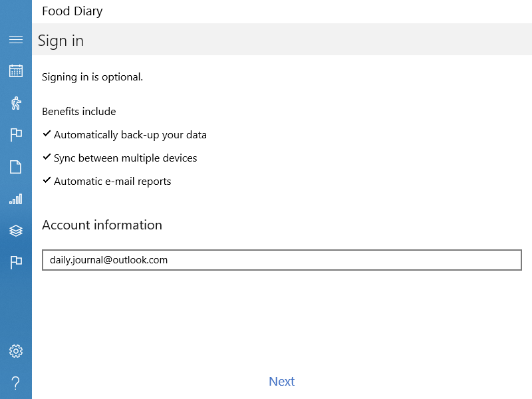The width and height of the screenshot is (532, 399).
Task: Click the checkmark beside Sync between multiple devices
Action: pyautogui.click(x=47, y=157)
